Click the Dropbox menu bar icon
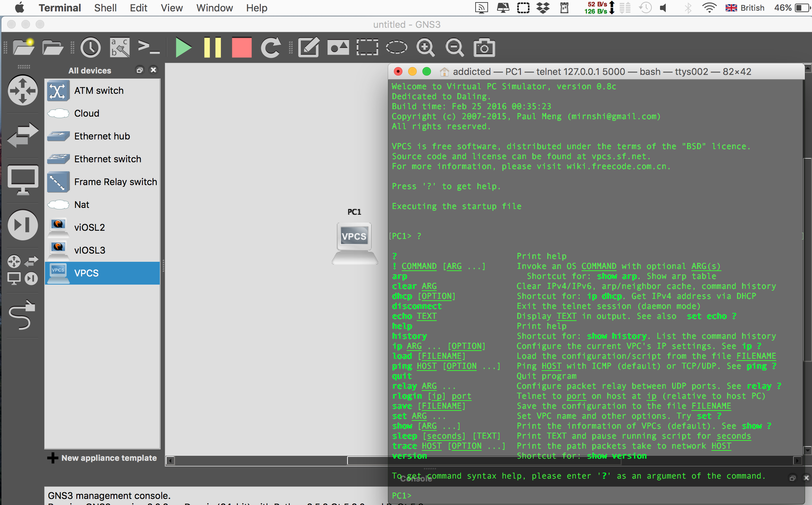Image resolution: width=812 pixels, height=505 pixels. point(543,8)
